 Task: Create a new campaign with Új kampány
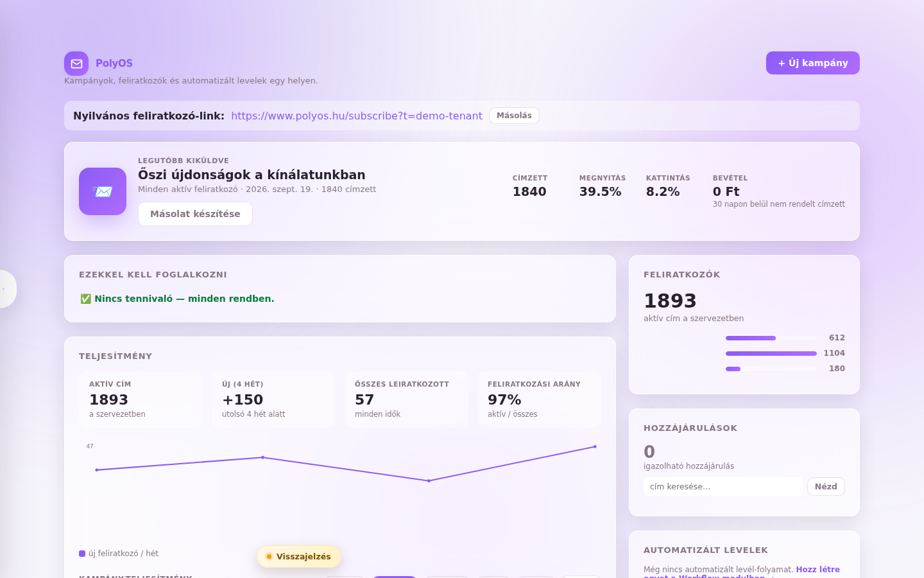point(813,63)
